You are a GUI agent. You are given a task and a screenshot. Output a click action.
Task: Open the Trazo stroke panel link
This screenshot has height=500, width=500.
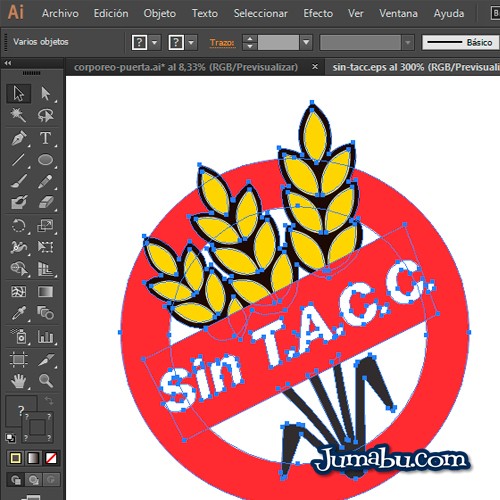[x=222, y=43]
